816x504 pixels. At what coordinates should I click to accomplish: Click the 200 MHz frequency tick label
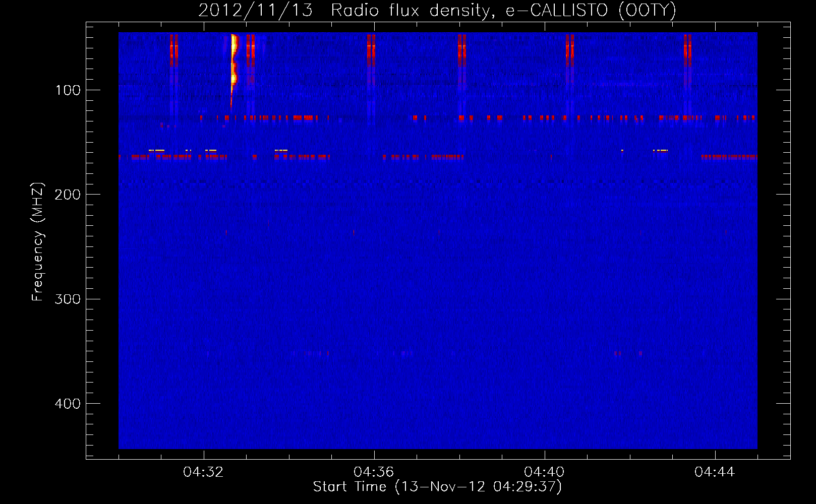[68, 195]
